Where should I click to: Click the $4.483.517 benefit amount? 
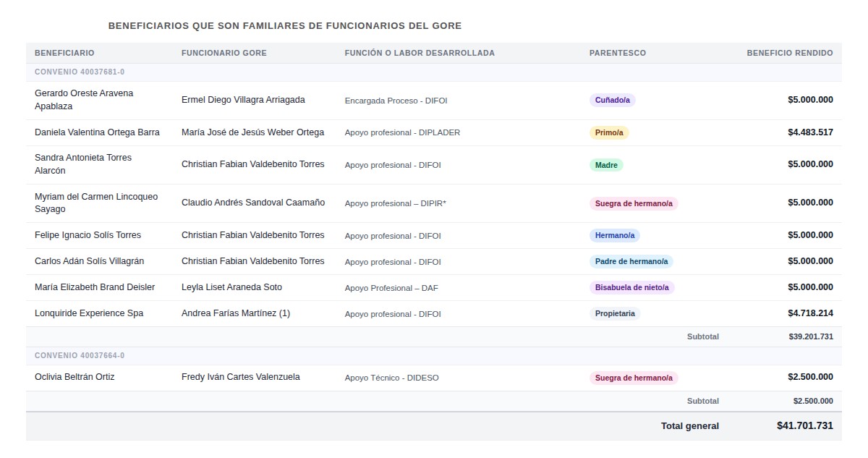click(810, 132)
